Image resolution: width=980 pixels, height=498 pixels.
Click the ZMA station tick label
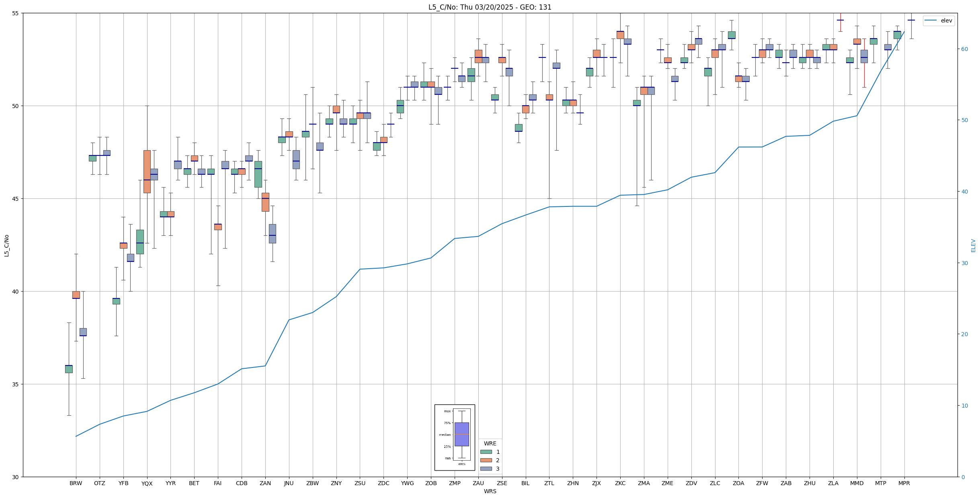(644, 484)
